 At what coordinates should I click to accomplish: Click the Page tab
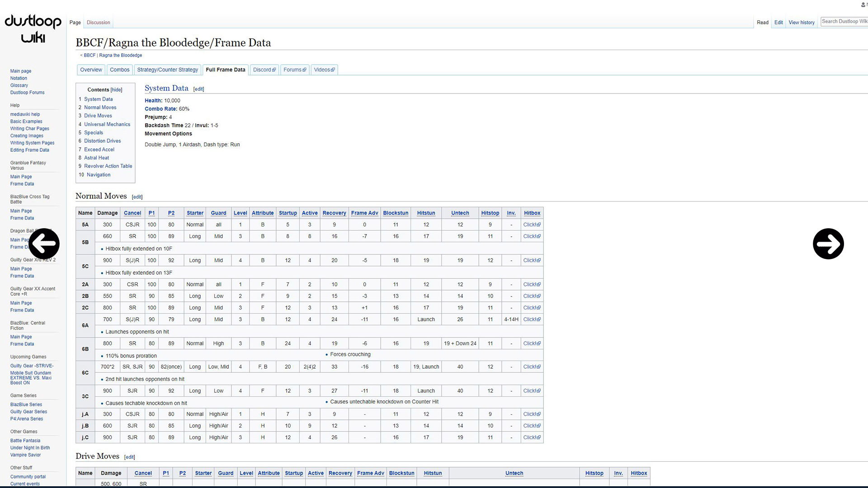coord(75,23)
